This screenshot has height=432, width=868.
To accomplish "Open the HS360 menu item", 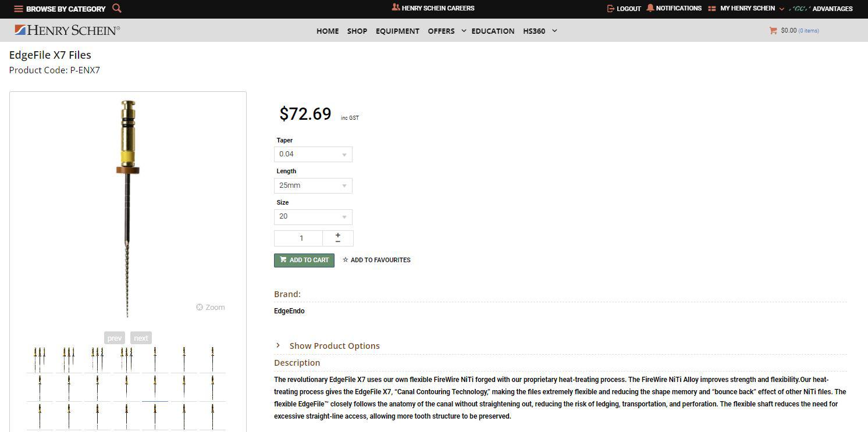I will (534, 31).
